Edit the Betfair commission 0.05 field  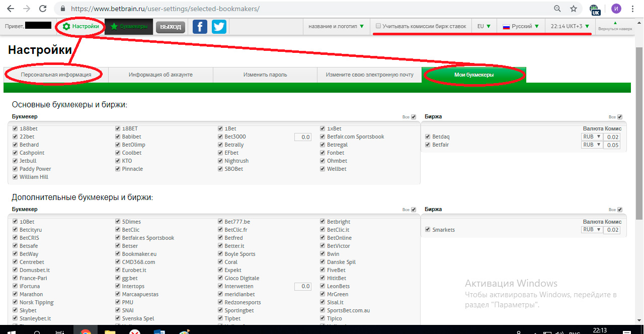point(612,145)
